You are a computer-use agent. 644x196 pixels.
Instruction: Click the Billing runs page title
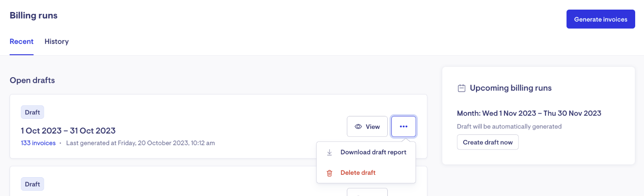point(34,16)
